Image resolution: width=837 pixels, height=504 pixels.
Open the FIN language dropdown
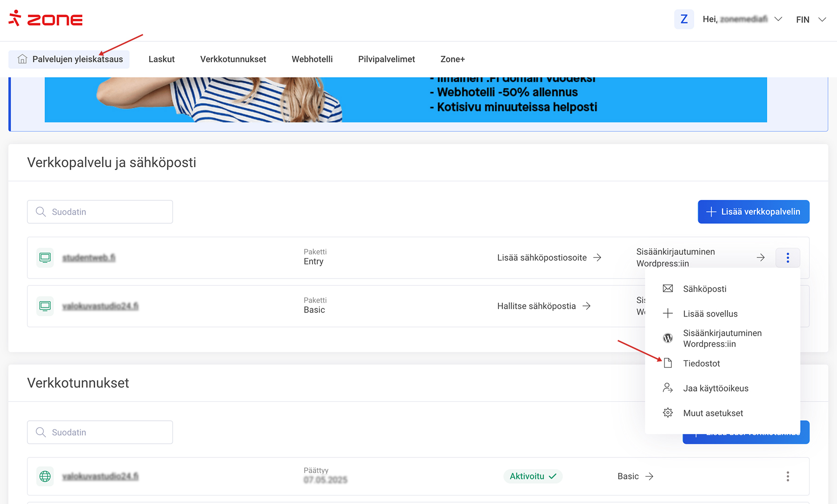(810, 20)
